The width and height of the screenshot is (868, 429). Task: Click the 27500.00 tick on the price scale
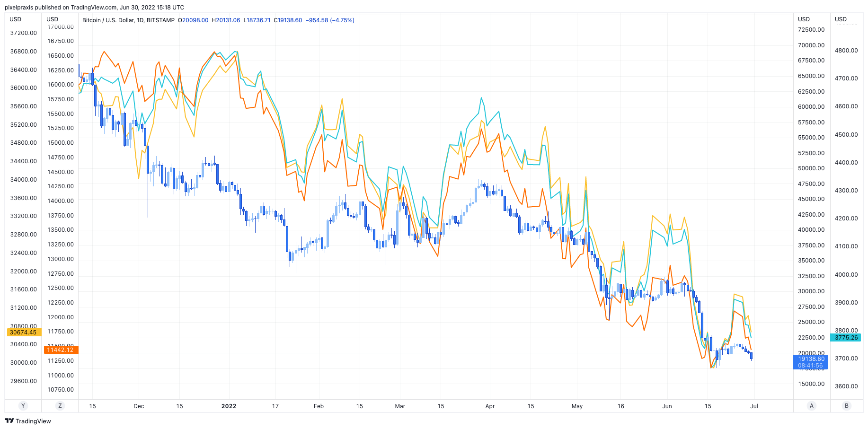tap(811, 307)
